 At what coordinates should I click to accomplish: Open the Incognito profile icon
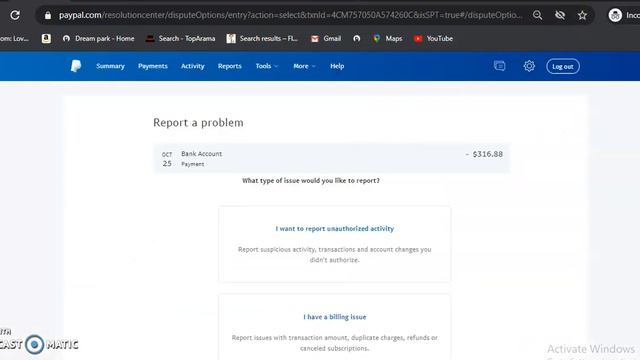[615, 16]
